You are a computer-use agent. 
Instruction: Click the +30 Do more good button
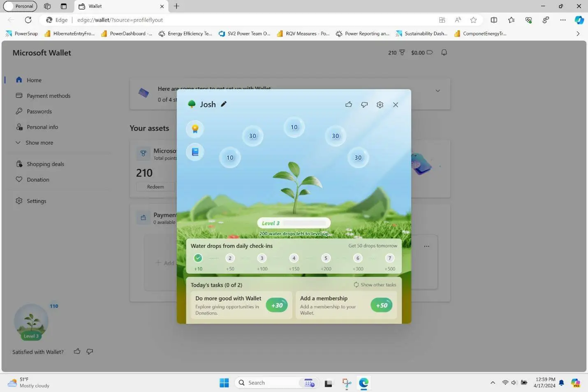click(277, 305)
